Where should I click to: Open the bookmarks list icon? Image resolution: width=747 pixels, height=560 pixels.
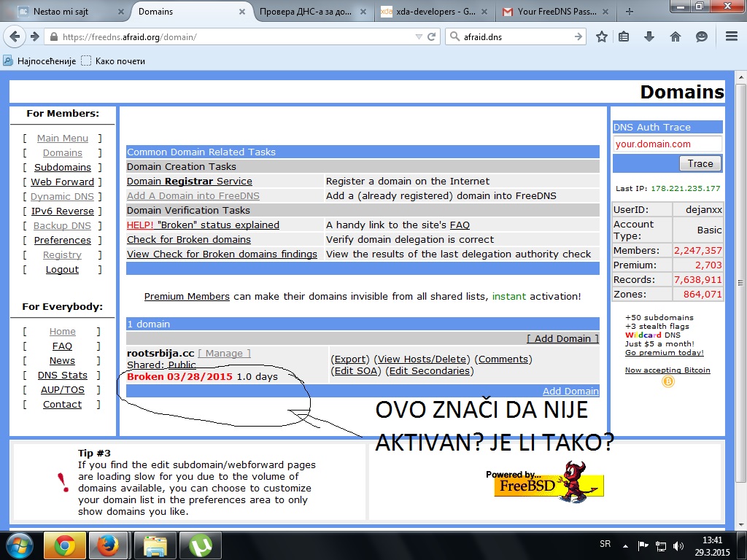(624, 36)
